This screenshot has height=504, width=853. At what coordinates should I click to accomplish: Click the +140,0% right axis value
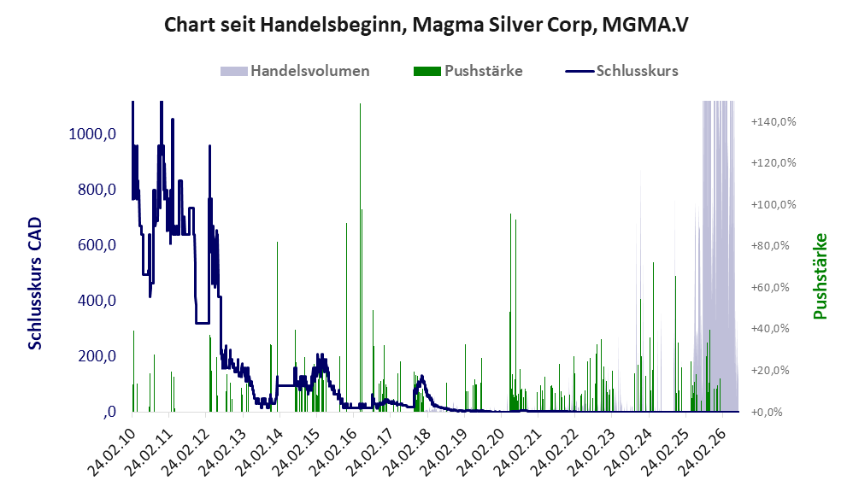[773, 122]
